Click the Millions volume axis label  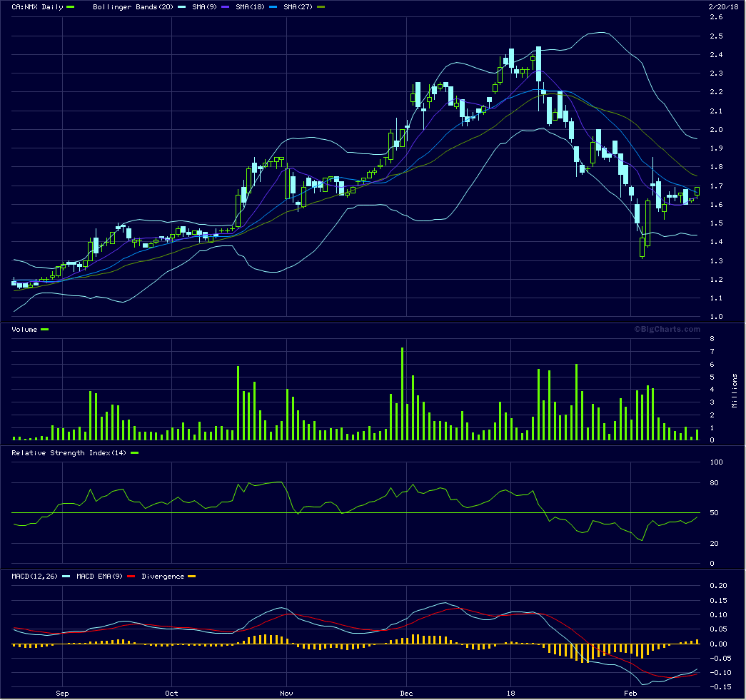[x=735, y=390]
